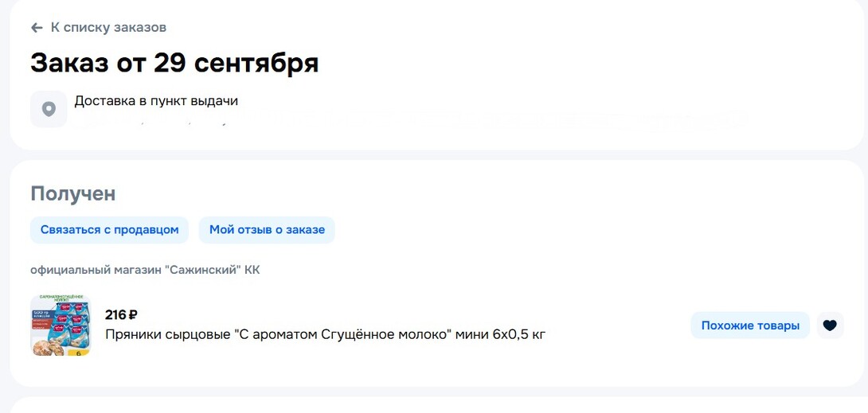868x413 pixels.
Task: Add the product to favorites with heart icon
Action: pos(830,325)
